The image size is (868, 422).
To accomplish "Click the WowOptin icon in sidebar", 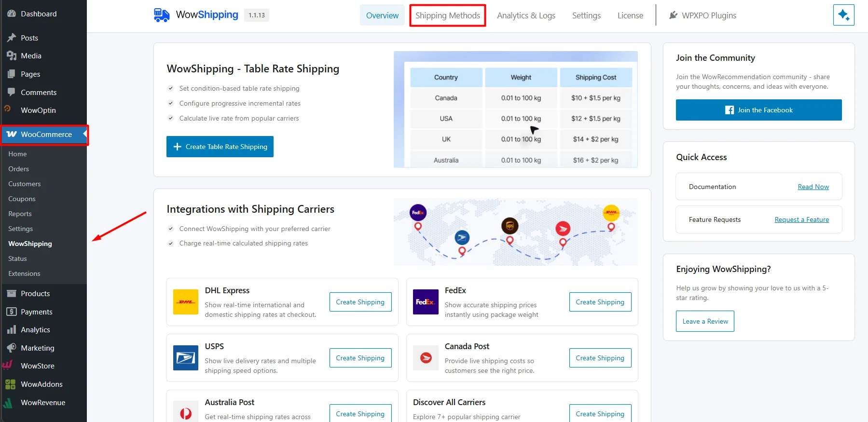I will (x=8, y=109).
